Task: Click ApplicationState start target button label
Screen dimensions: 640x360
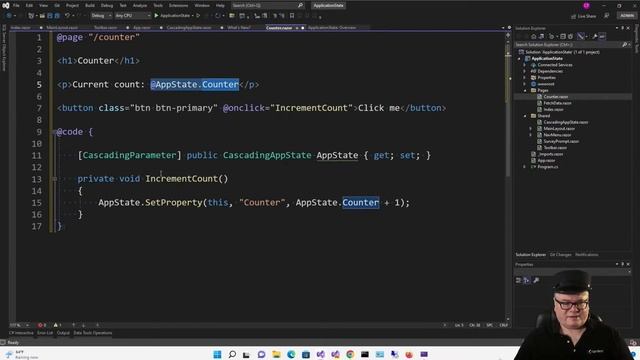Action: coord(175,16)
